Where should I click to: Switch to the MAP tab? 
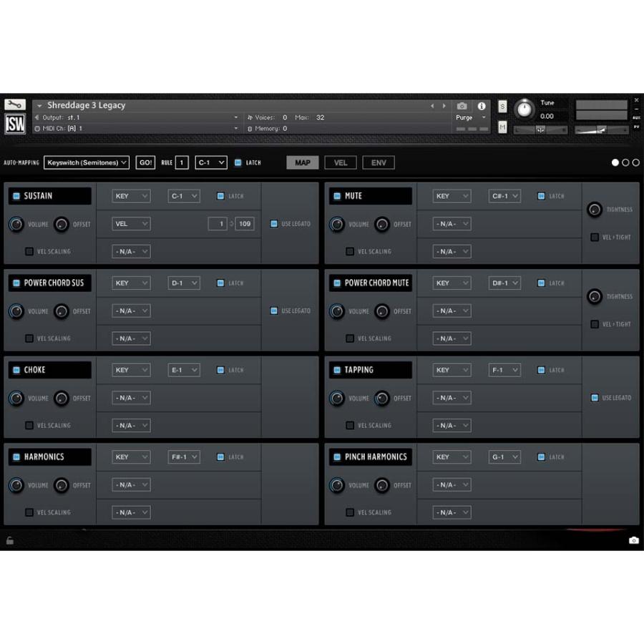pyautogui.click(x=303, y=162)
